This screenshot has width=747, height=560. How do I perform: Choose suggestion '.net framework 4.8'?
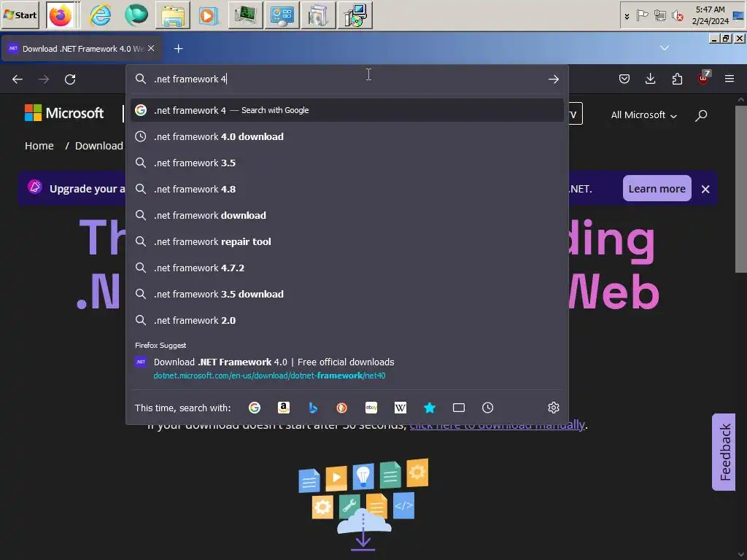pyautogui.click(x=347, y=189)
